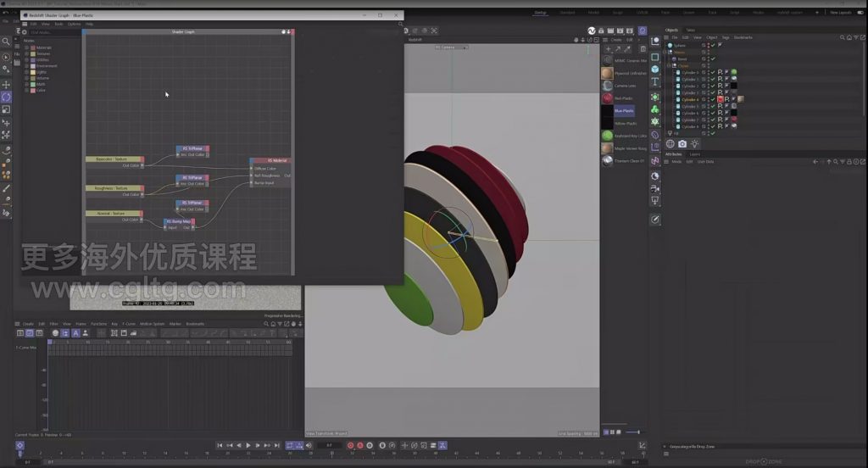Screen dimensions: 868x468
Task: Go to the start of the animation
Action: 220,445
